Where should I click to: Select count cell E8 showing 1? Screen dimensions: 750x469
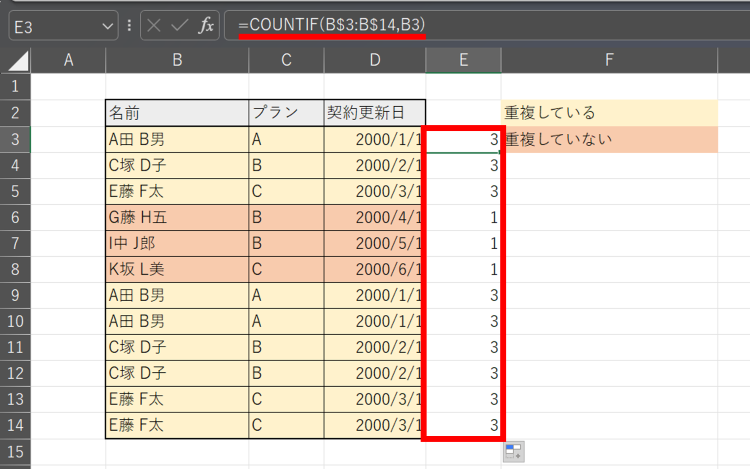[x=463, y=269]
